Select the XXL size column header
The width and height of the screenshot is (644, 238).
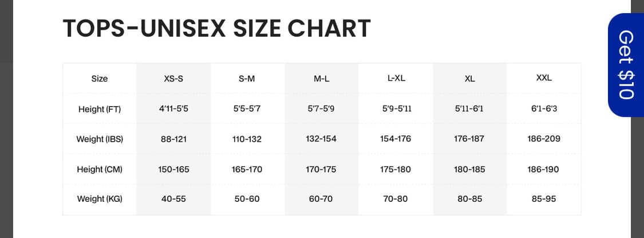[544, 78]
